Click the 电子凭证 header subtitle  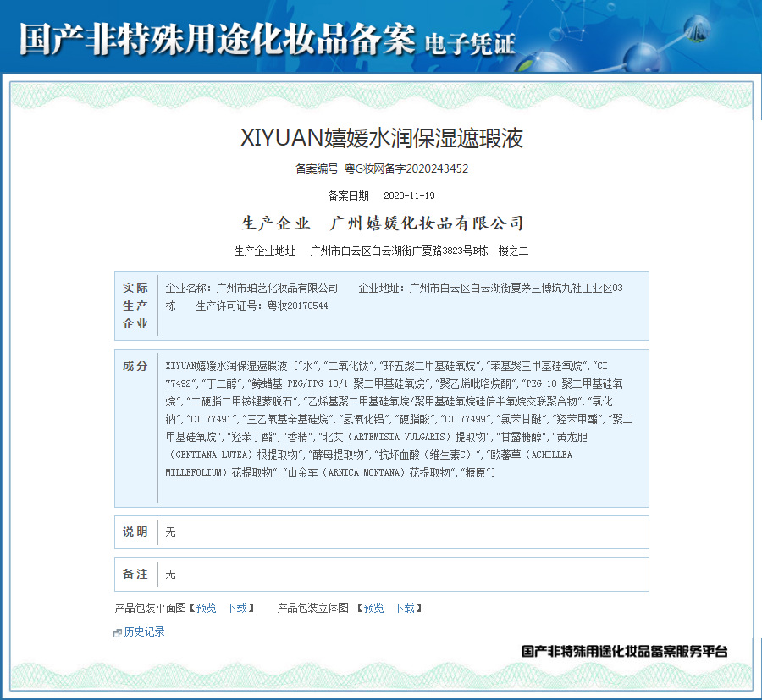tap(470, 44)
